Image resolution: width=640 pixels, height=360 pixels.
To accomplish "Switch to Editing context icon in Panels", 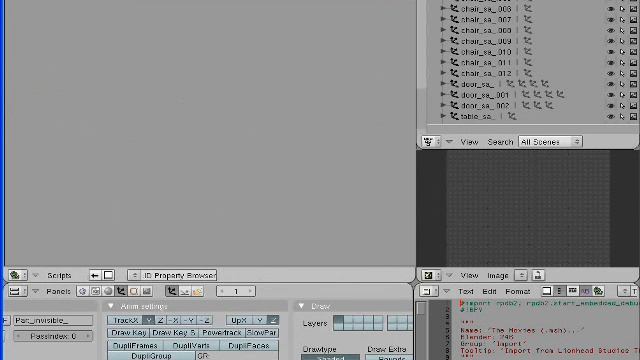I will click(134, 291).
